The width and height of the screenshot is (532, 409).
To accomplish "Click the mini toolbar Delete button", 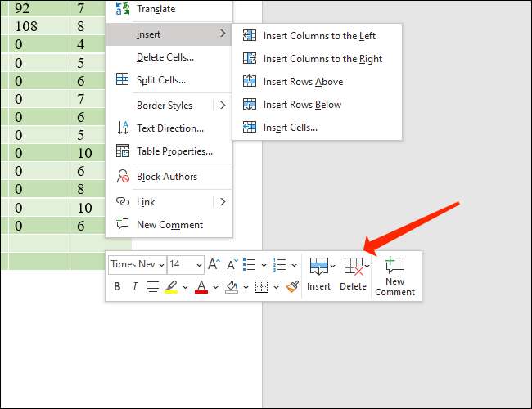I will (x=353, y=275).
